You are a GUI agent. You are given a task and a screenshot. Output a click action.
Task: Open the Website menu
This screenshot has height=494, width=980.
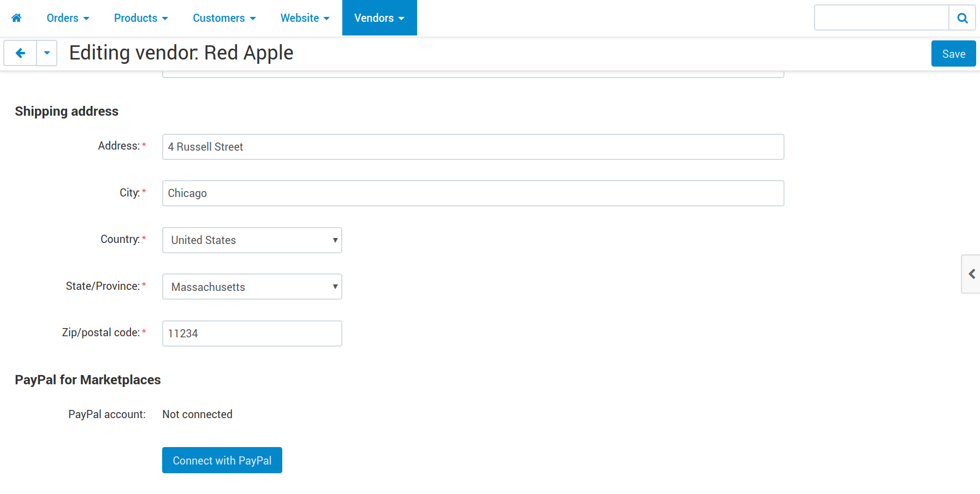pyautogui.click(x=305, y=18)
